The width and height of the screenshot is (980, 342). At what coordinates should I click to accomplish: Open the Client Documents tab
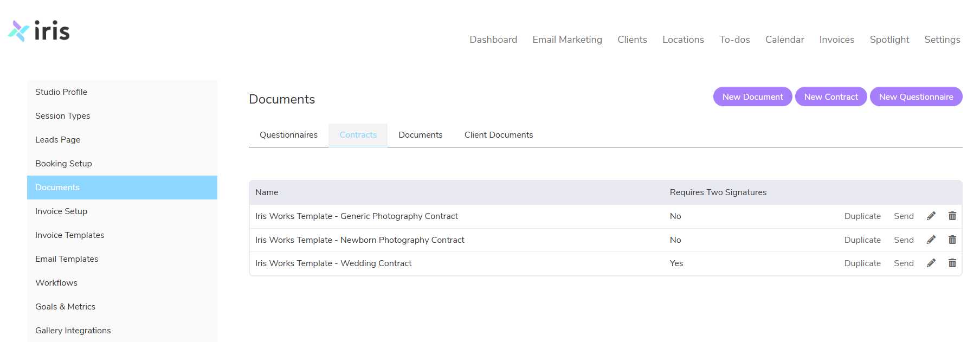pos(498,135)
